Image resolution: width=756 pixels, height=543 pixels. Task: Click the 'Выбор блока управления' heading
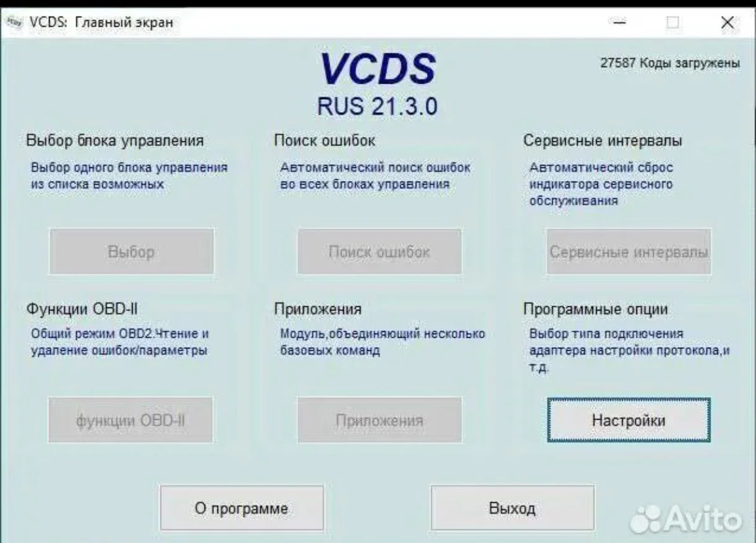pyautogui.click(x=115, y=141)
